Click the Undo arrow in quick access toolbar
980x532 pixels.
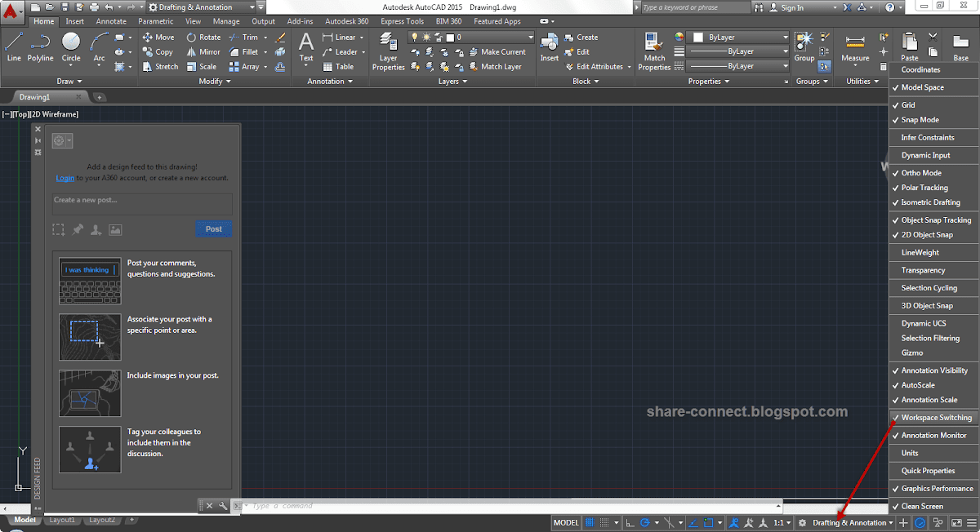(x=109, y=7)
